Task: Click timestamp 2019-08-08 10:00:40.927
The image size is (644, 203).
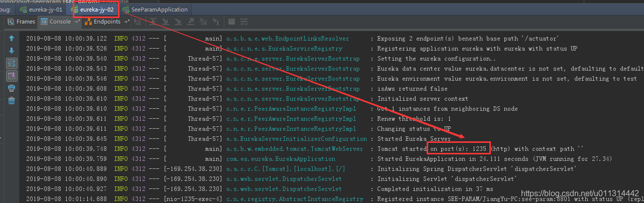Action: coord(66,189)
